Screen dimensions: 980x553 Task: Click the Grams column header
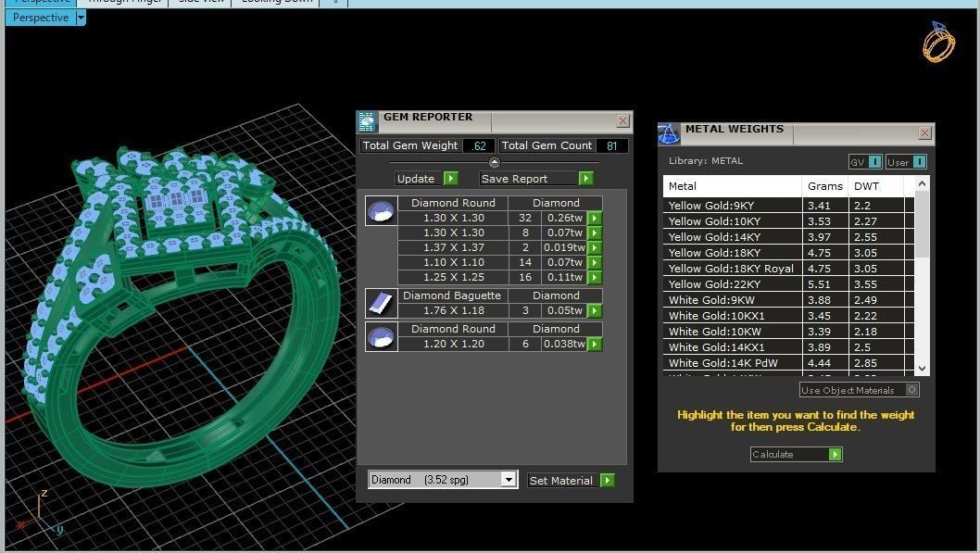click(x=825, y=186)
